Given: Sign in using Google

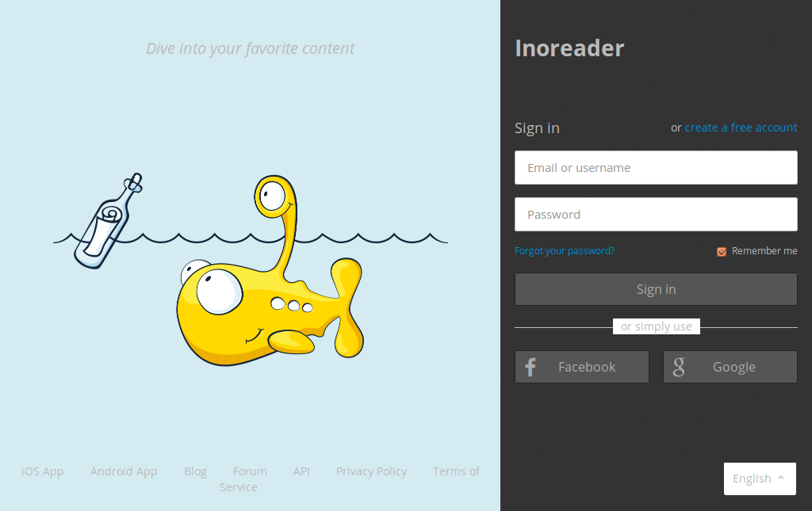Looking at the screenshot, I should click(730, 367).
